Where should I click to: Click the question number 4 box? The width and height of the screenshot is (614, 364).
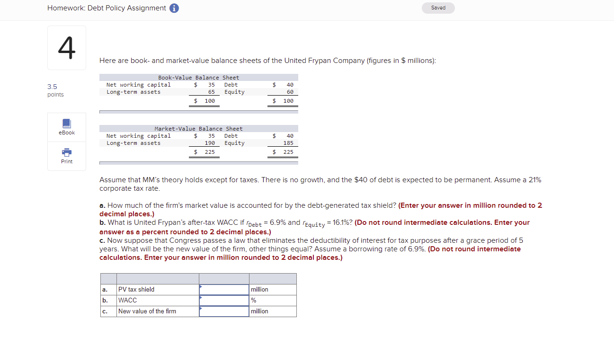(66, 47)
